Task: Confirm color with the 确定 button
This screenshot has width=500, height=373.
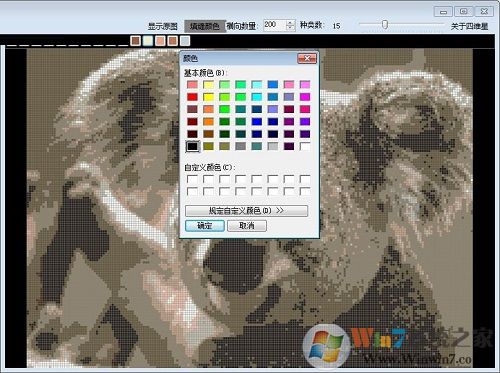Action: tap(205, 226)
